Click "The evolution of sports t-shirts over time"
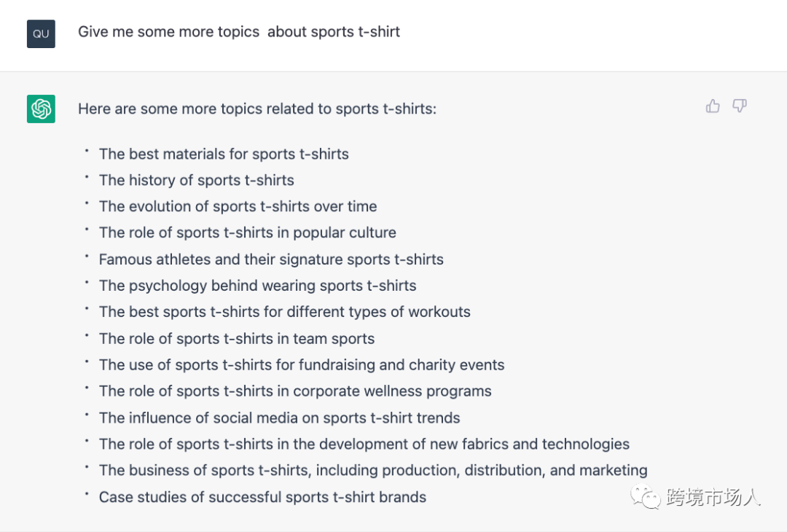Image resolution: width=787 pixels, height=532 pixels. (x=238, y=206)
